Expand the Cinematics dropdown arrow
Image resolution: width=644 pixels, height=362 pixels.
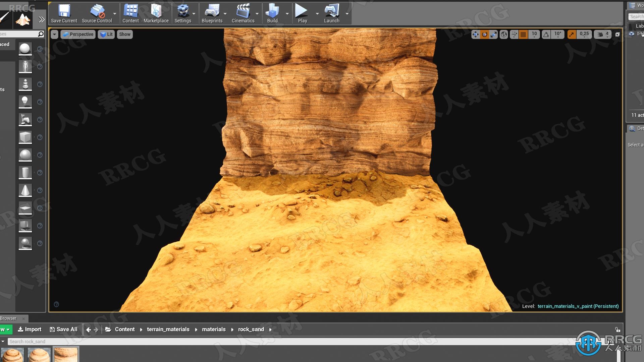click(x=257, y=14)
